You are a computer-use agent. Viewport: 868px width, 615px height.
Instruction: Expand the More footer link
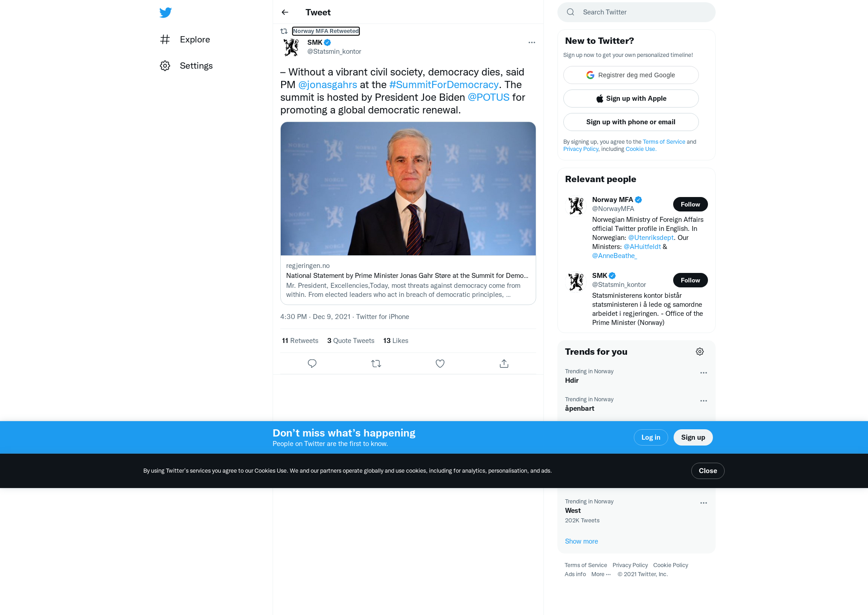point(601,574)
